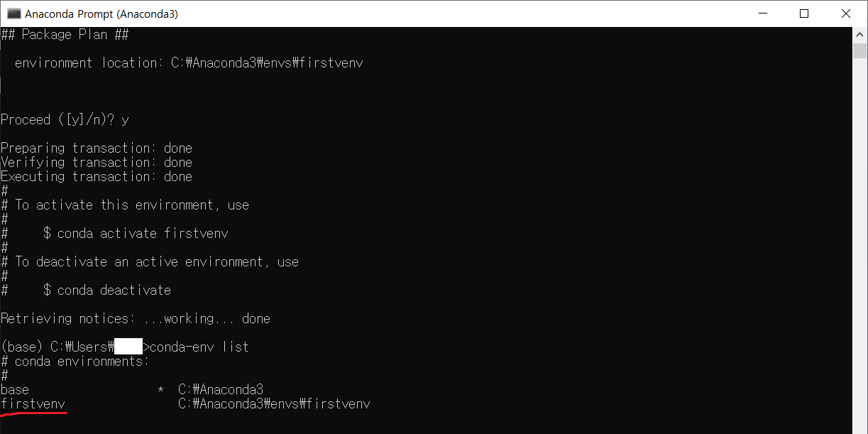Click the lower scrollbar track area
The height and width of the screenshot is (434, 868).
(x=858, y=284)
